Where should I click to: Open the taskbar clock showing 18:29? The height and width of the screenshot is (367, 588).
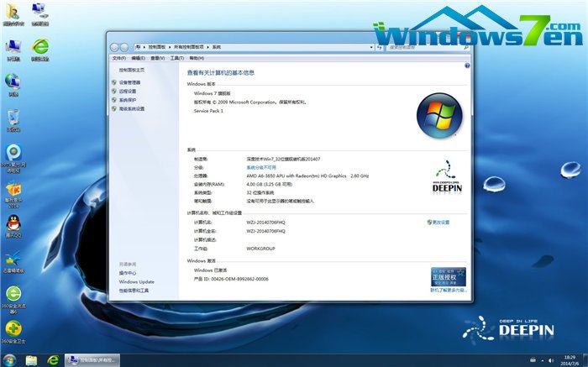click(x=570, y=360)
